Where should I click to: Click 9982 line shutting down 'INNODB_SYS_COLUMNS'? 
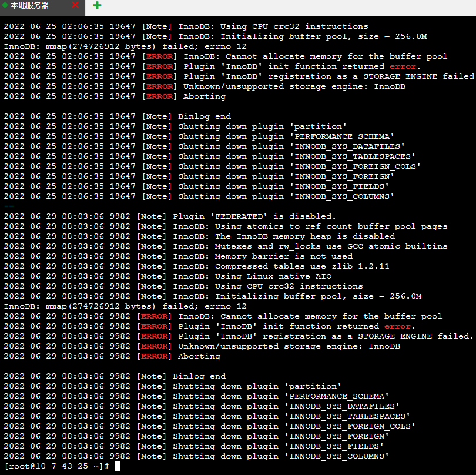[x=196, y=456]
